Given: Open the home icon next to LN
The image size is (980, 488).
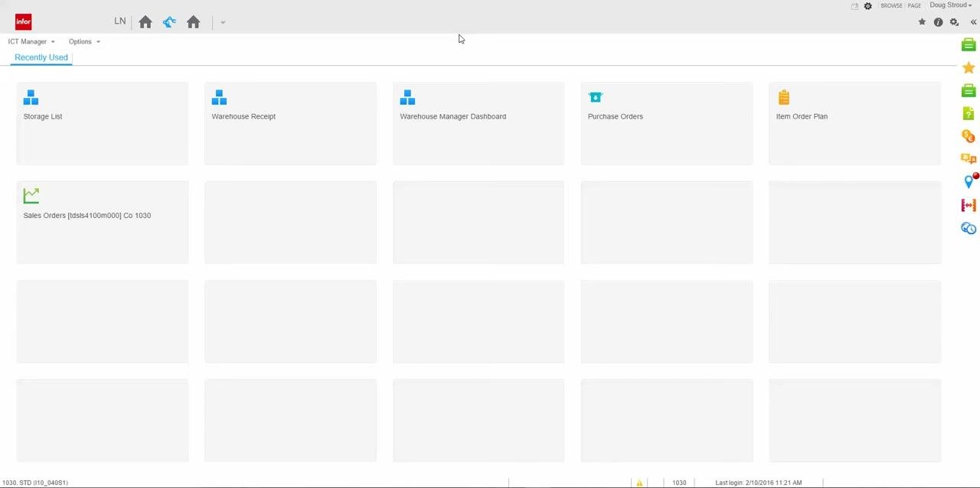Looking at the screenshot, I should pos(145,22).
